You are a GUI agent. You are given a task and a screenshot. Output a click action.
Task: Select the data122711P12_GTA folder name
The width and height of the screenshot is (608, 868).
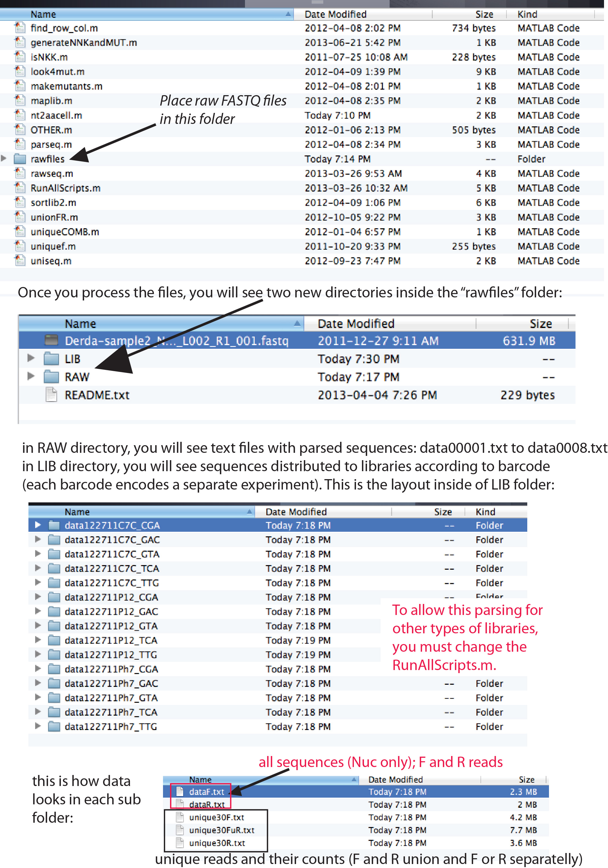coord(111,626)
